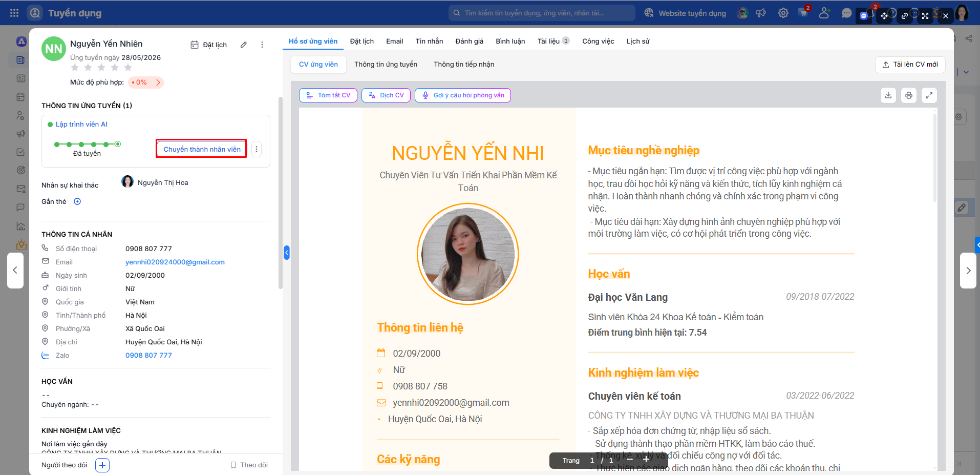Click the globe icon beside Website tuyển dụng
Viewport: 980px width, 475px height.
(649, 13)
